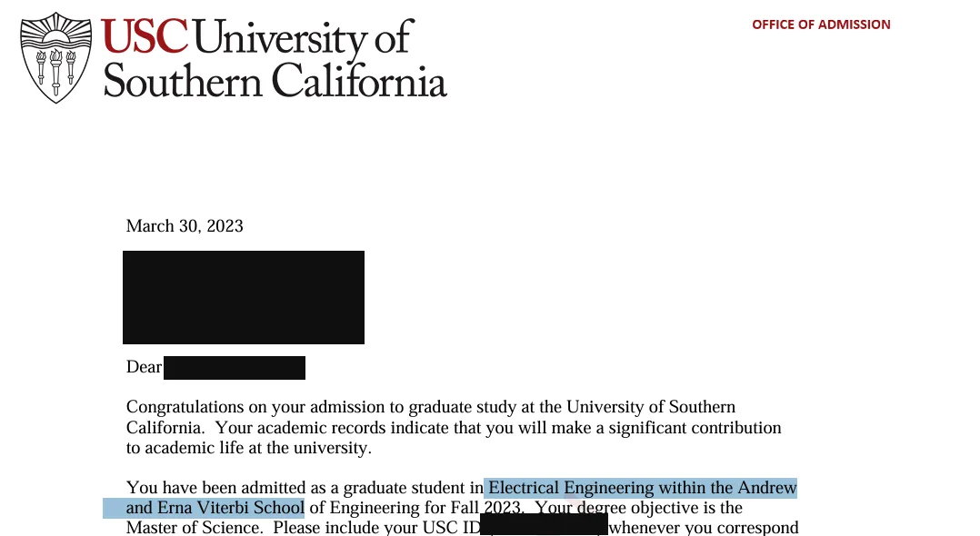Click the March 30, 2023 date line

click(185, 225)
